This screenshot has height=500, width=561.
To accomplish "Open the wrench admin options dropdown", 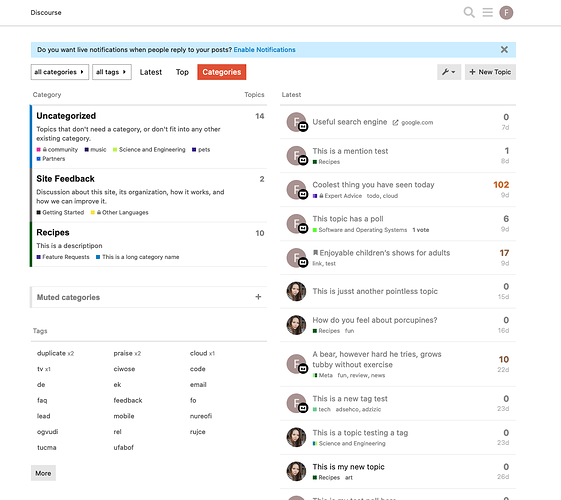I will coord(449,72).
